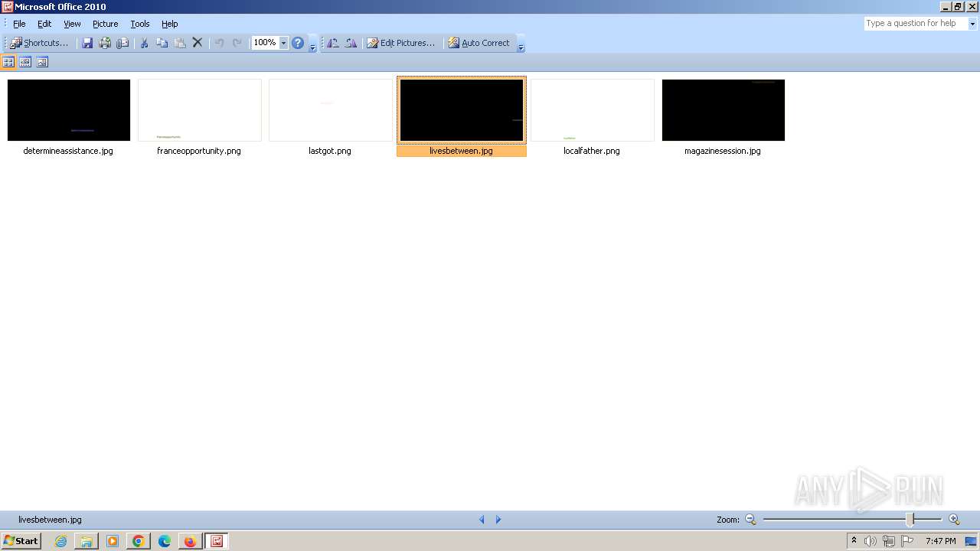Click the franceopportunity.png file name
Viewport: 980px width, 551px height.
click(x=199, y=151)
